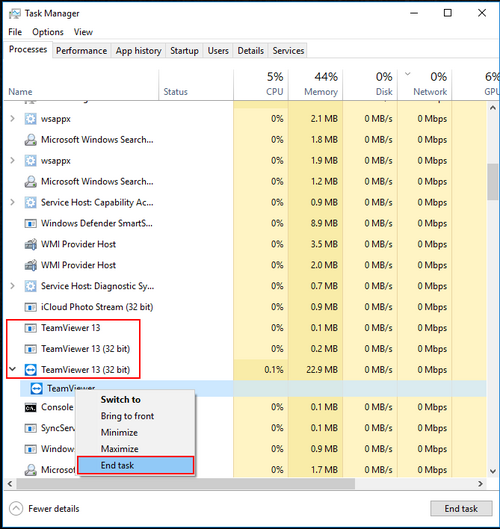The width and height of the screenshot is (500, 529).
Task: Click 8.9 MB memory value
Action: click(x=324, y=223)
